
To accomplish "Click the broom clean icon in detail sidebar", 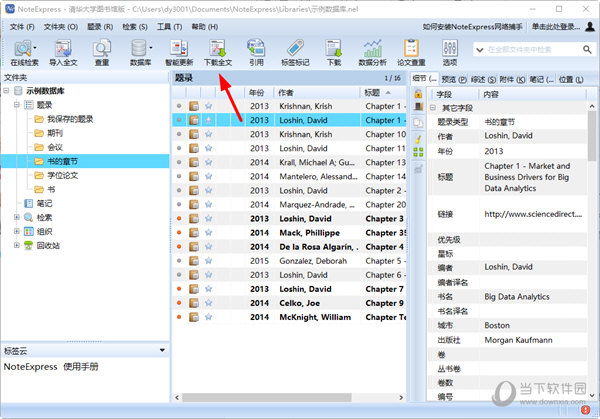I will tap(418, 139).
